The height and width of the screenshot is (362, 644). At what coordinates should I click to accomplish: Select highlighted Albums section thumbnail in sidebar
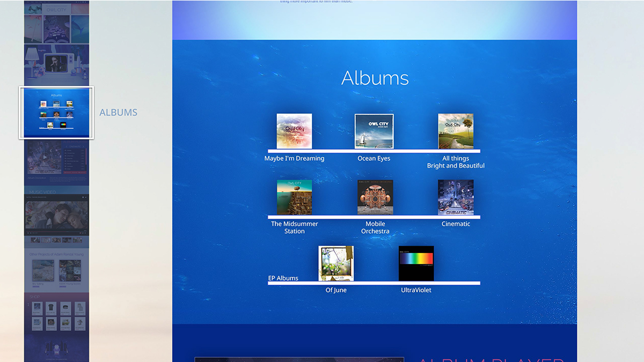pos(56,113)
